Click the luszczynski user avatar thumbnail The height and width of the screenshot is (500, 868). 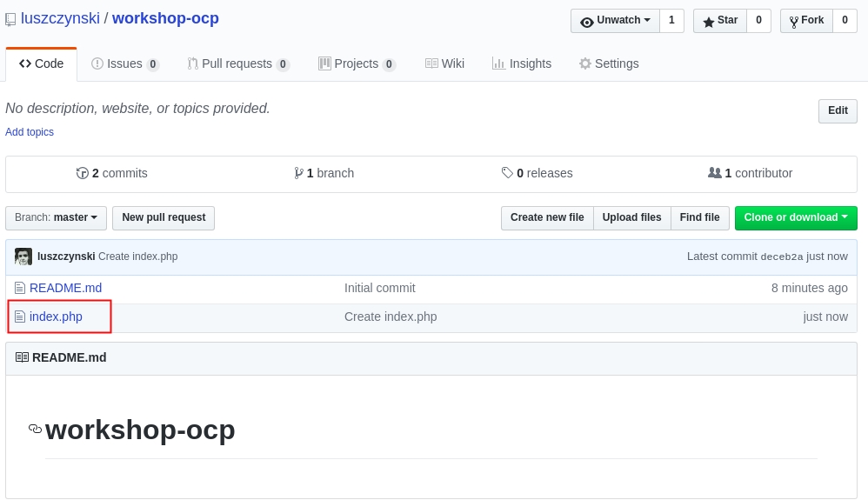tap(23, 257)
